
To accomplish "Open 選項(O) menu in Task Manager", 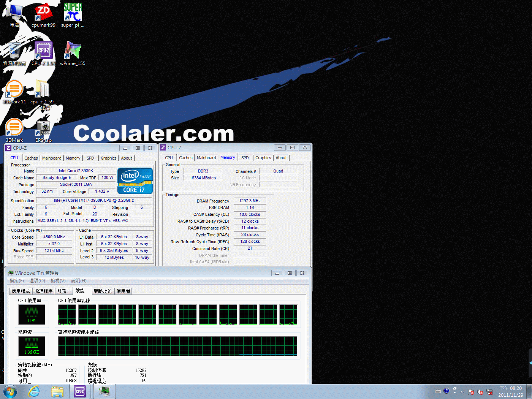I will pyautogui.click(x=37, y=281).
